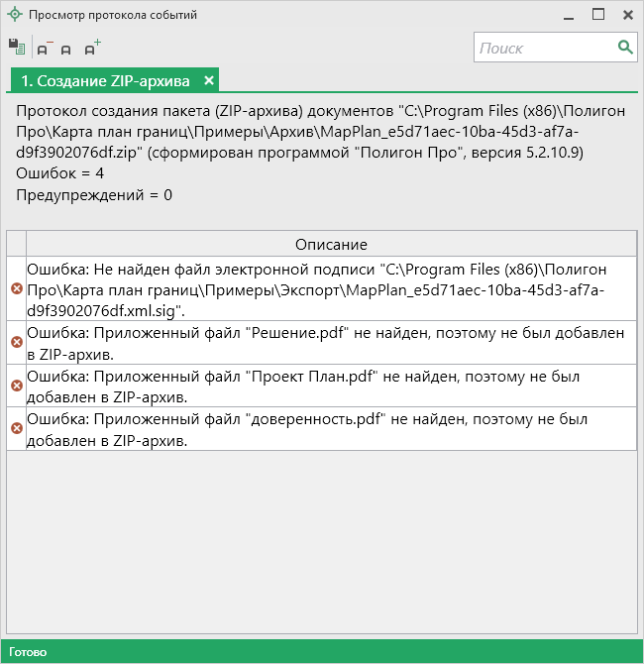The height and width of the screenshot is (664, 644).
Task: Click error icon for Проект План.pdf row
Action: click(x=16, y=385)
